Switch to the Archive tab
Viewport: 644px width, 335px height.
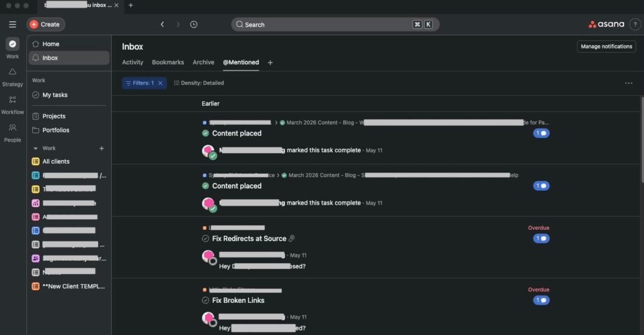(203, 62)
